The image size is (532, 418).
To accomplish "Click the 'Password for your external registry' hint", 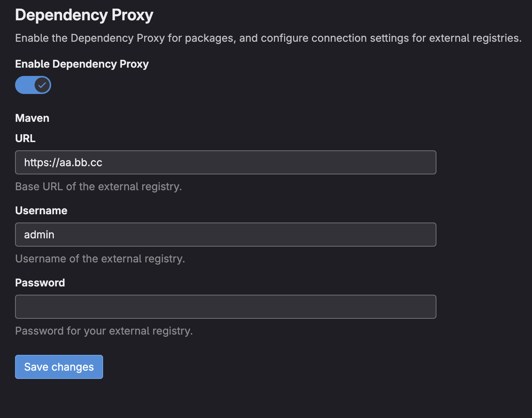I will (x=104, y=331).
